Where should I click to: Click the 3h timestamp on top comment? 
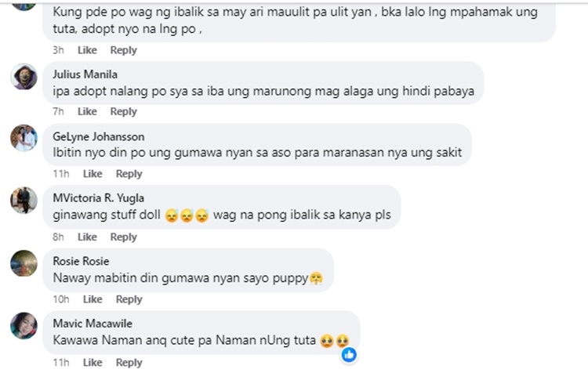(x=58, y=50)
